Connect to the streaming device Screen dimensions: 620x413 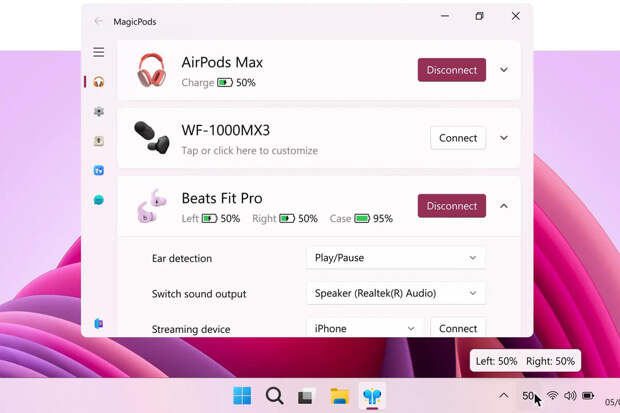pyautogui.click(x=458, y=328)
